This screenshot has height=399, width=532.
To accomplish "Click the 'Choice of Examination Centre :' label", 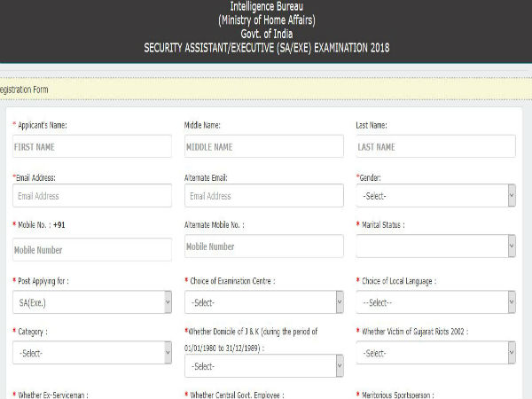I will [x=232, y=281].
